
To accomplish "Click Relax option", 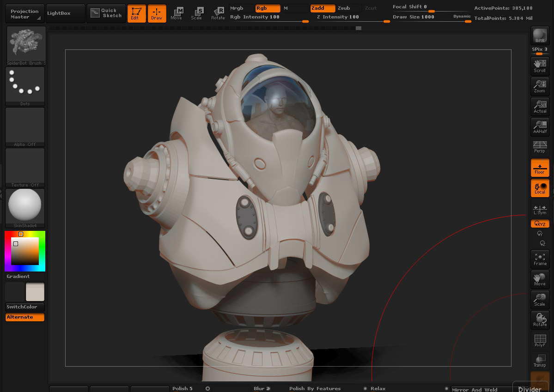I will tap(377, 388).
